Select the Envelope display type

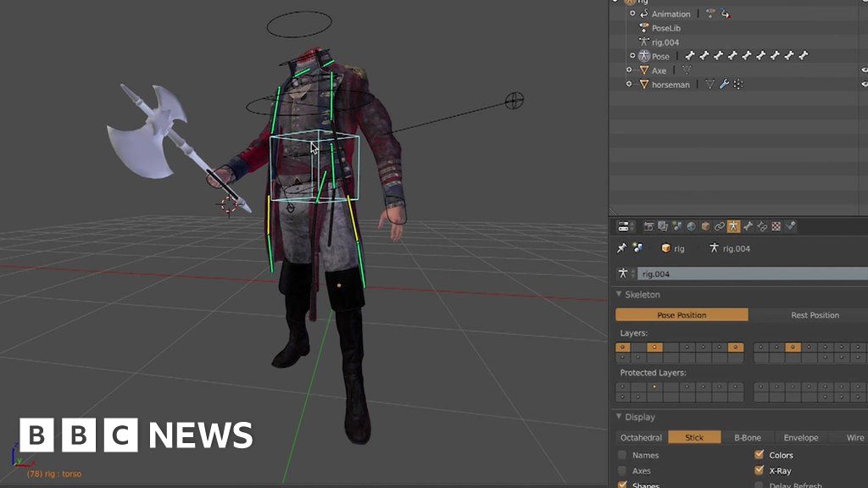tap(800, 438)
